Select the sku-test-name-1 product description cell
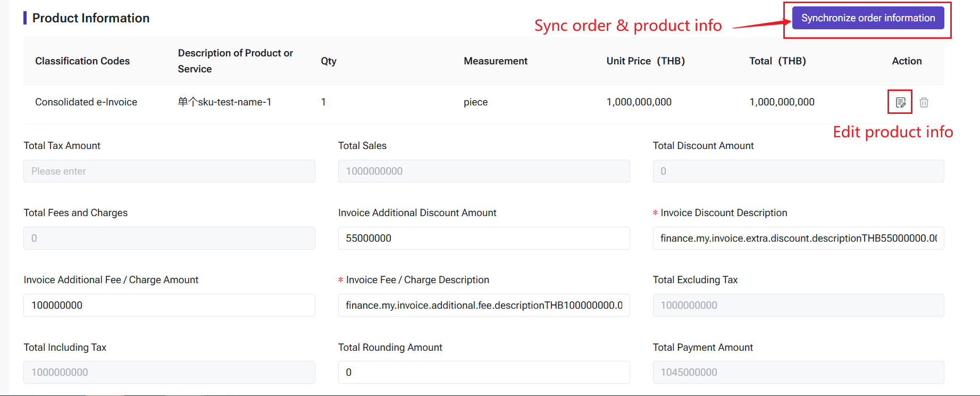The image size is (980, 396). point(224,102)
